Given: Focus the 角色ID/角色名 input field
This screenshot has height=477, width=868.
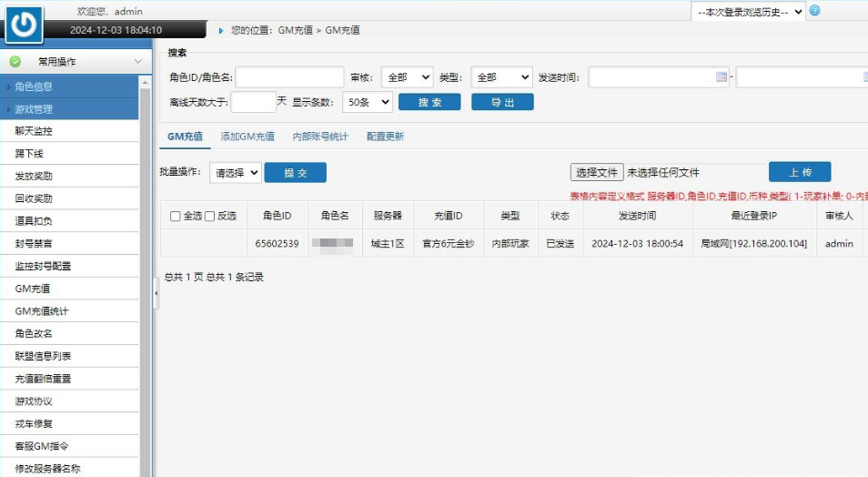Looking at the screenshot, I should click(289, 77).
